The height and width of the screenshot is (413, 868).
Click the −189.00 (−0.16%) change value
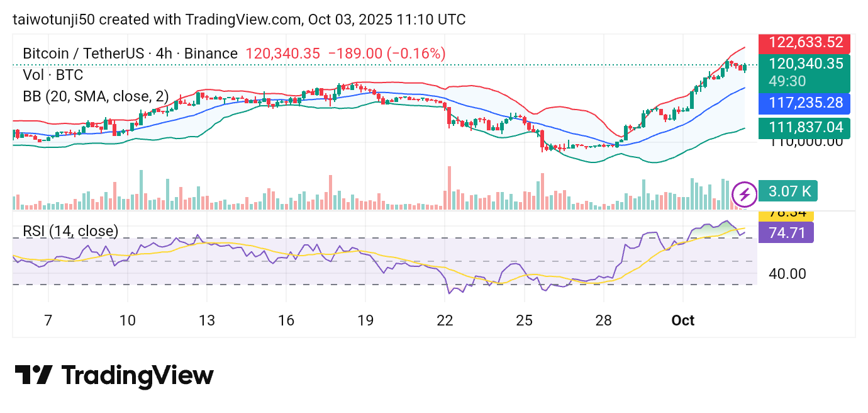click(x=387, y=54)
